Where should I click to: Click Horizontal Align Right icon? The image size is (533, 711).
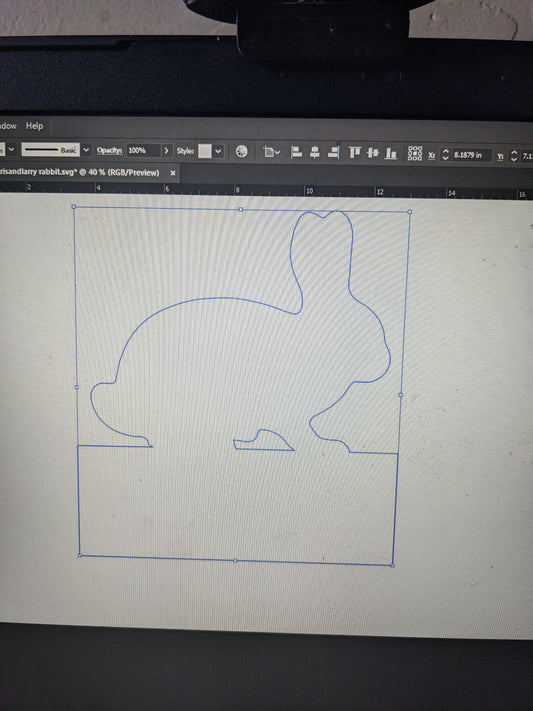click(333, 152)
